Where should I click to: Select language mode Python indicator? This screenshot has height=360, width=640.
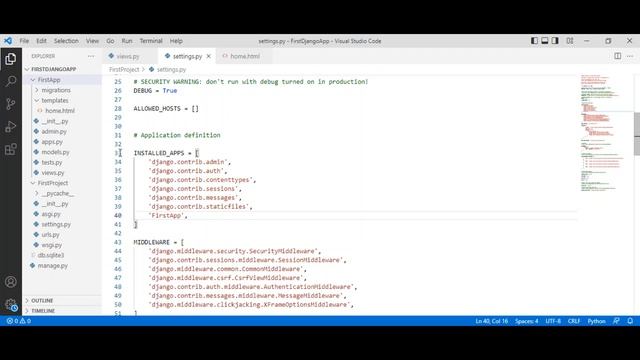[x=596, y=321]
